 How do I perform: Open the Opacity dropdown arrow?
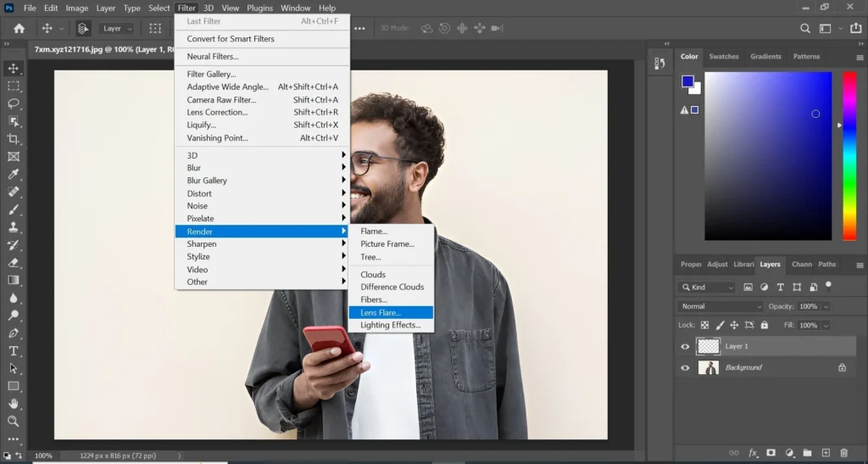[x=826, y=307]
